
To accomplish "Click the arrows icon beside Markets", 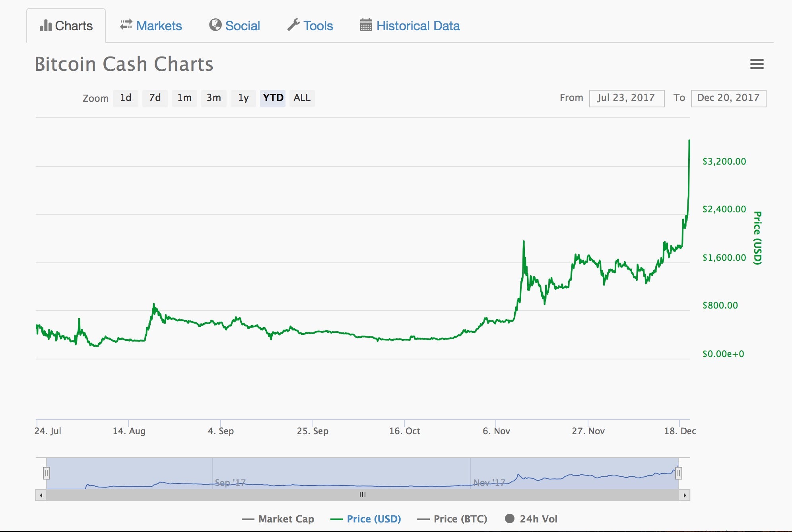I will pyautogui.click(x=125, y=24).
